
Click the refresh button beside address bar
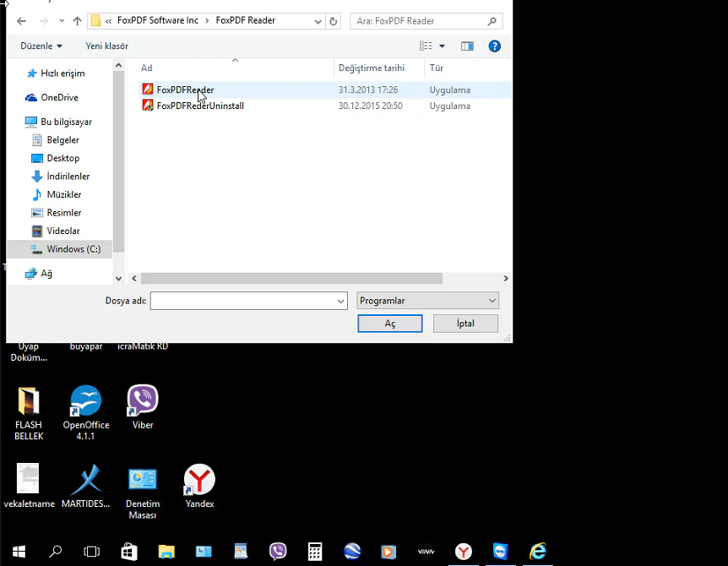click(x=334, y=21)
